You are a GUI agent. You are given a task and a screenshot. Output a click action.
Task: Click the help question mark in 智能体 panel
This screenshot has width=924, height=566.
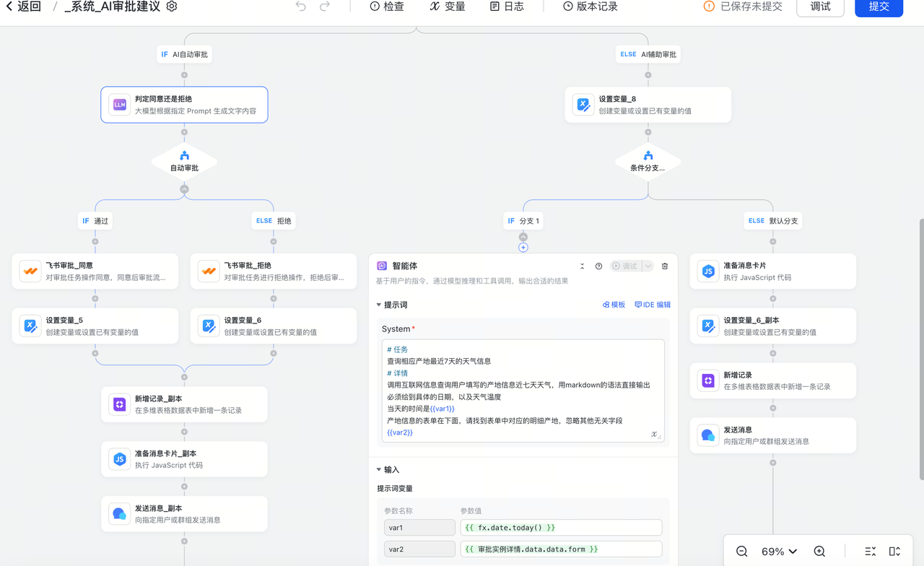[598, 266]
